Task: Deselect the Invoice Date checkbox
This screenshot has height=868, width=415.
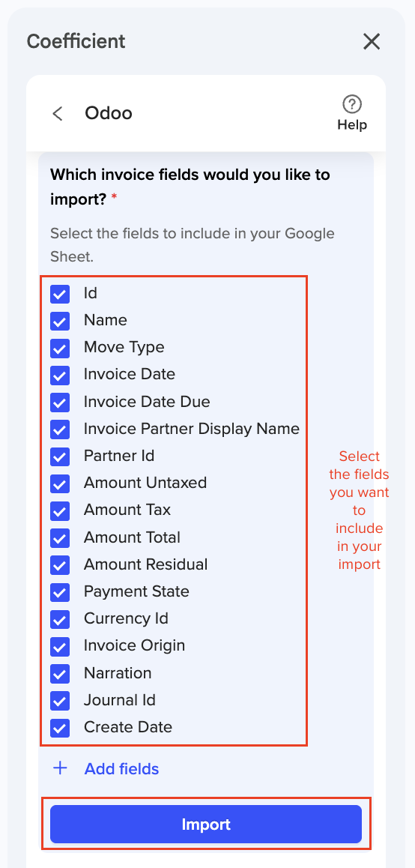Action: 60,375
